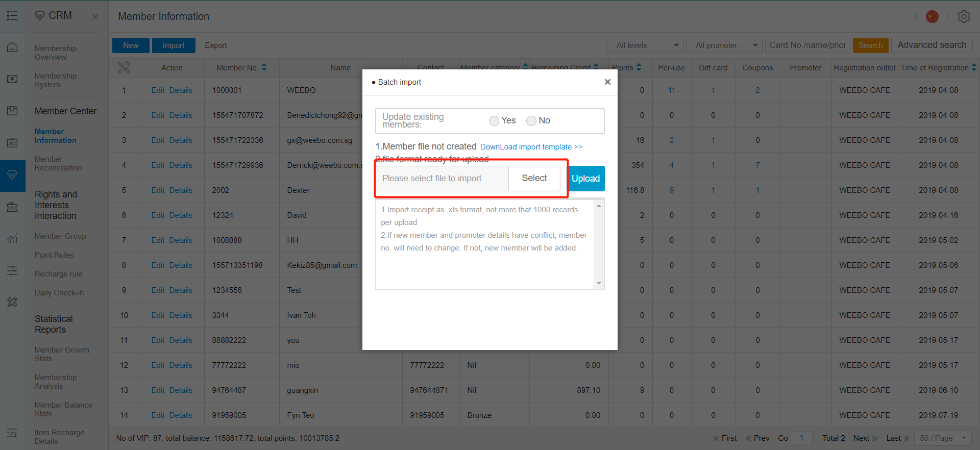Click the Advanced search button
This screenshot has height=450, width=980.
coord(932,45)
